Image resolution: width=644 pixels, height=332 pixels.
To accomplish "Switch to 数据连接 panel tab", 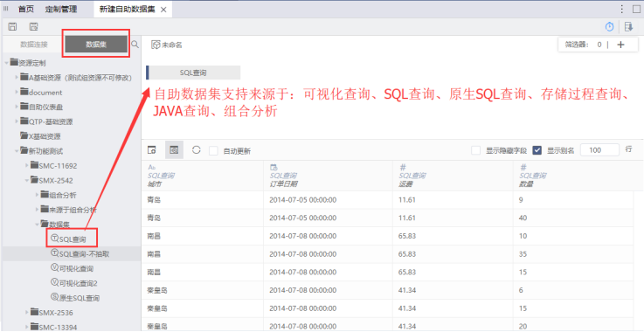I will point(34,45).
